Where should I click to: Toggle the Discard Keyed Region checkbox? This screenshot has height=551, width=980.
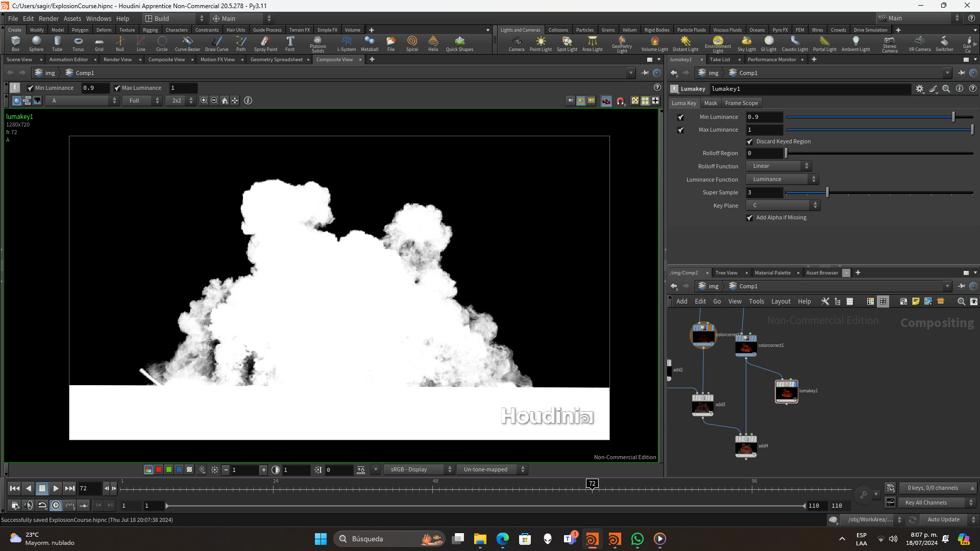[x=750, y=142]
